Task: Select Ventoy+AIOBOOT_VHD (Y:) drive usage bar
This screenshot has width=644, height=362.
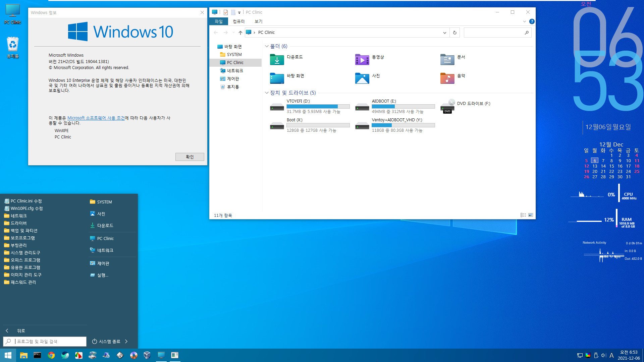Action: (x=403, y=125)
